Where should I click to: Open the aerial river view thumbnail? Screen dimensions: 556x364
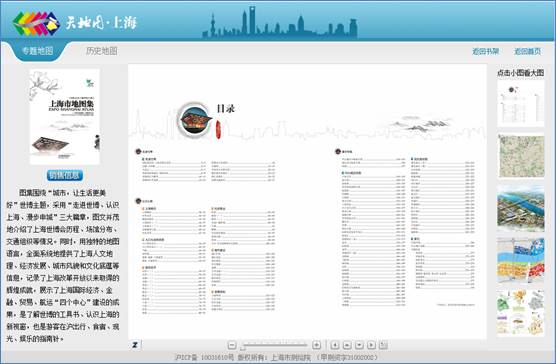521,208
